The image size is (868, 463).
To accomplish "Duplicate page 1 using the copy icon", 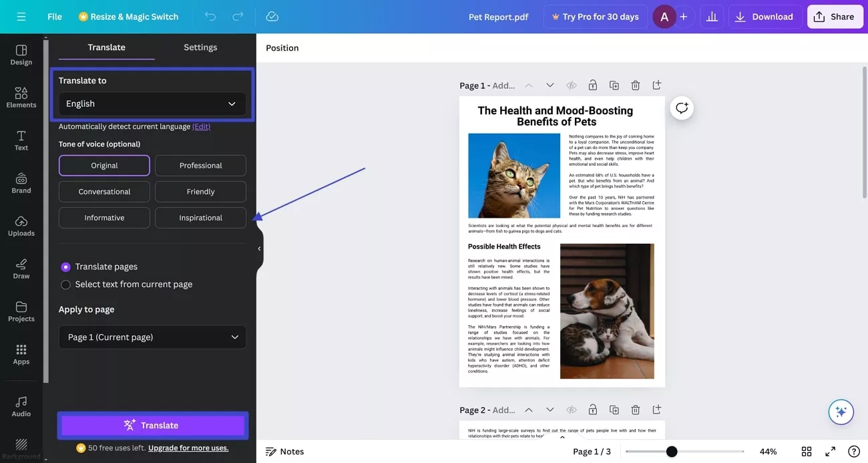I will coord(614,85).
